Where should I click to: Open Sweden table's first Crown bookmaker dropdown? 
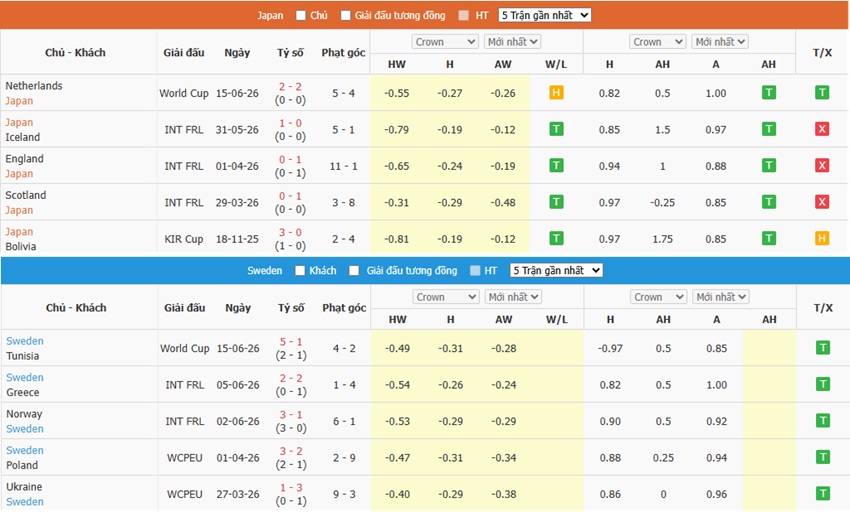[x=446, y=297]
